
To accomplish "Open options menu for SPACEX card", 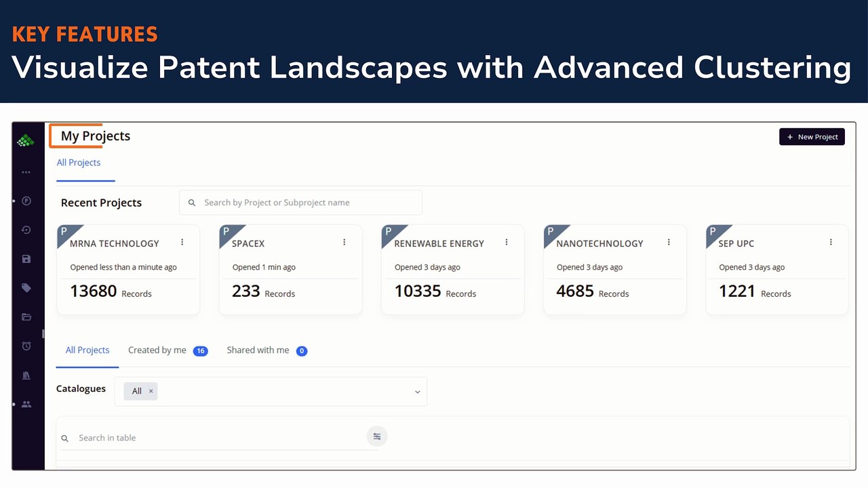I will (344, 242).
